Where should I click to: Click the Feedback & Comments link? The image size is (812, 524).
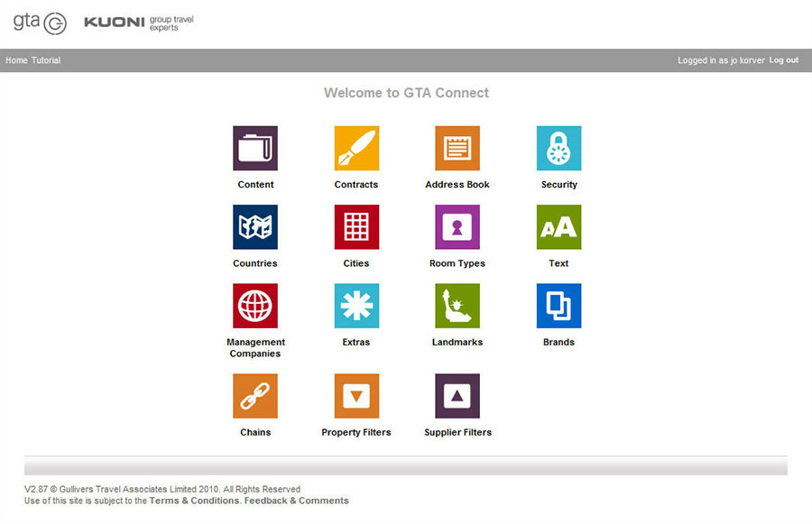[x=296, y=501]
